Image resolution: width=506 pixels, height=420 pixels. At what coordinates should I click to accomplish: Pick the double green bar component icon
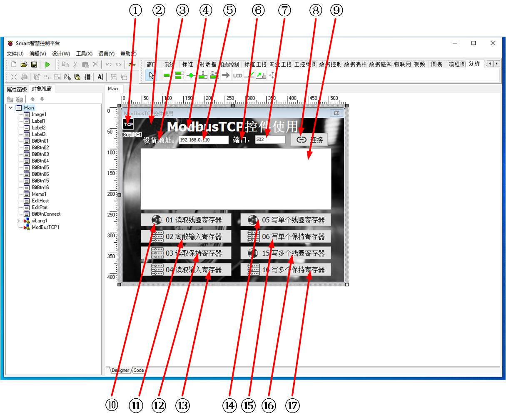179,75
